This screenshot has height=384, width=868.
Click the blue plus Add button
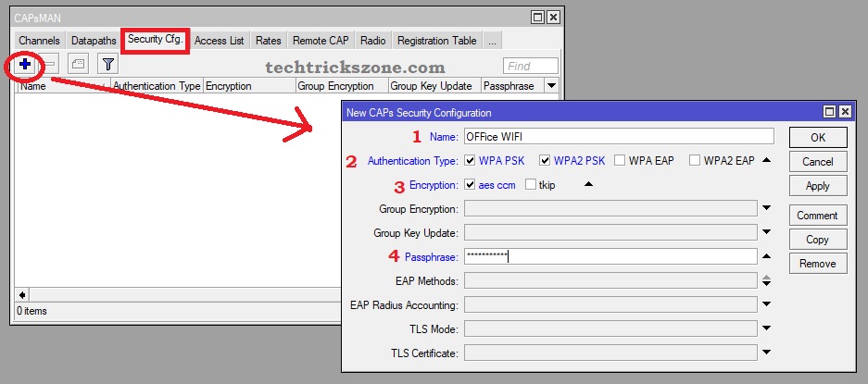[25, 65]
